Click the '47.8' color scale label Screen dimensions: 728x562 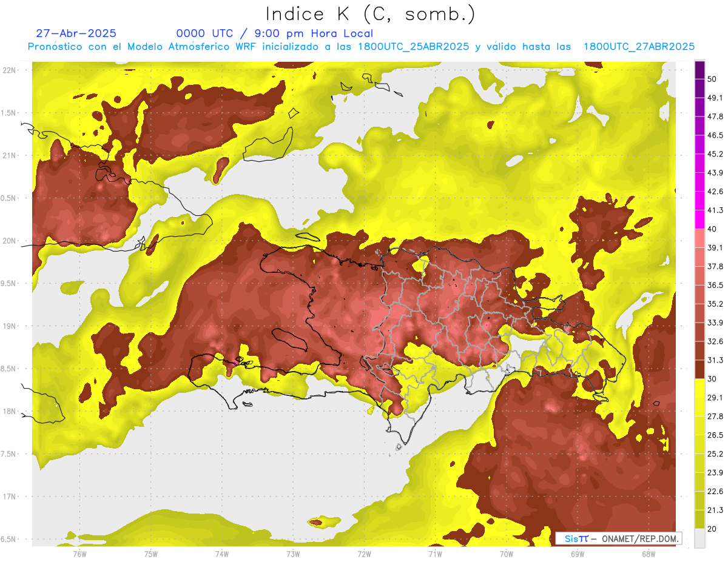coord(716,117)
